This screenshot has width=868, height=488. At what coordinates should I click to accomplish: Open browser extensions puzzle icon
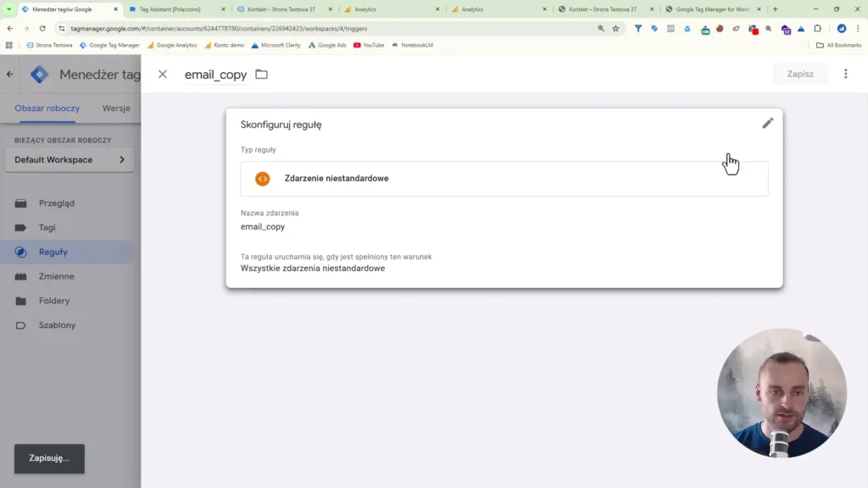tap(818, 28)
